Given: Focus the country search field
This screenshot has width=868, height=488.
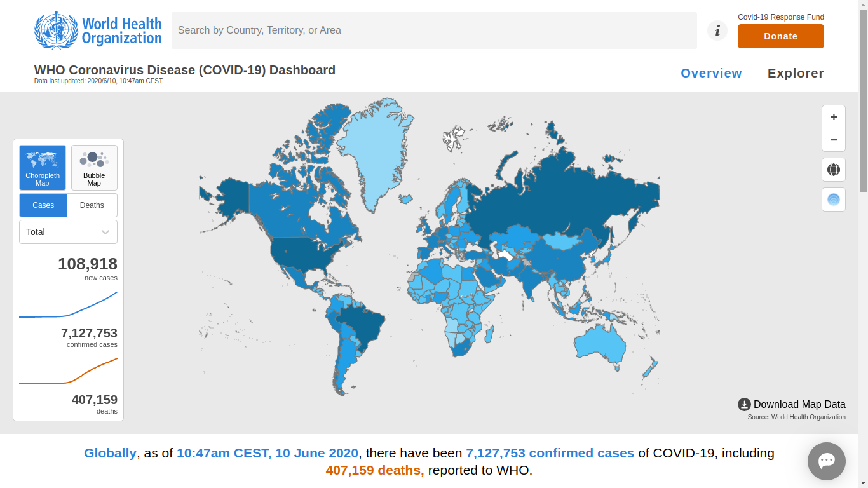Looking at the screenshot, I should pyautogui.click(x=434, y=30).
